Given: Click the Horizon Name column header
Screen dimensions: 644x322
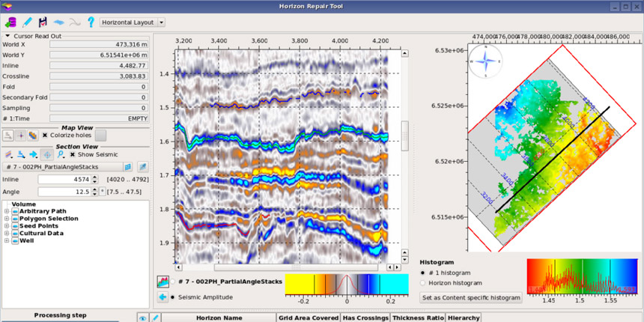Looking at the screenshot, I should click(219, 318).
